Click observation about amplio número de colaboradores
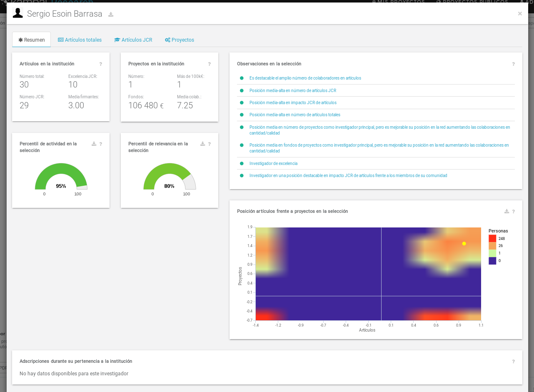 (305, 78)
